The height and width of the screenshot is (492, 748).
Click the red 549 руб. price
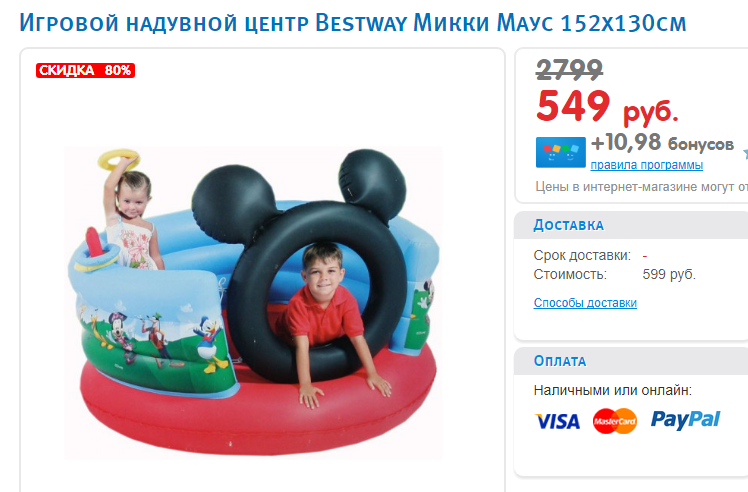click(607, 106)
